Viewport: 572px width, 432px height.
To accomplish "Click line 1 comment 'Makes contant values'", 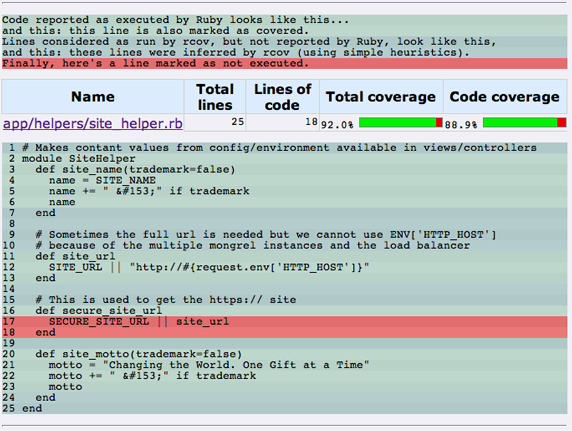I will [x=285, y=148].
